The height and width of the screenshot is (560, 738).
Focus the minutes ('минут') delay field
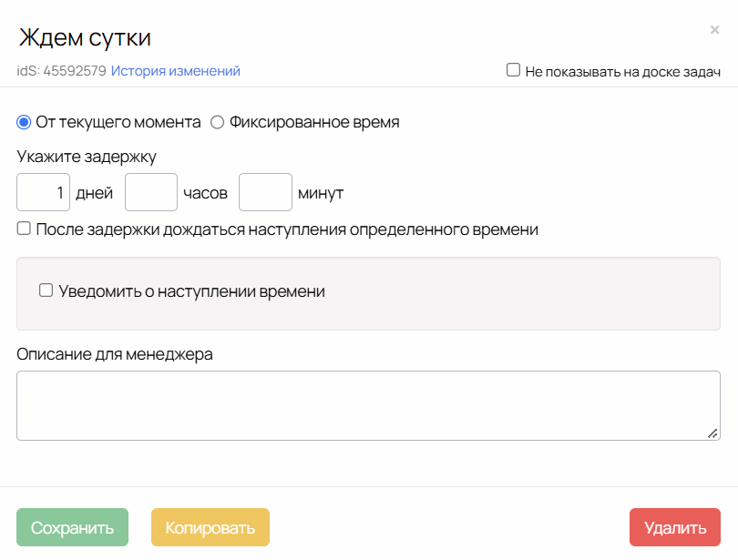pyautogui.click(x=265, y=192)
